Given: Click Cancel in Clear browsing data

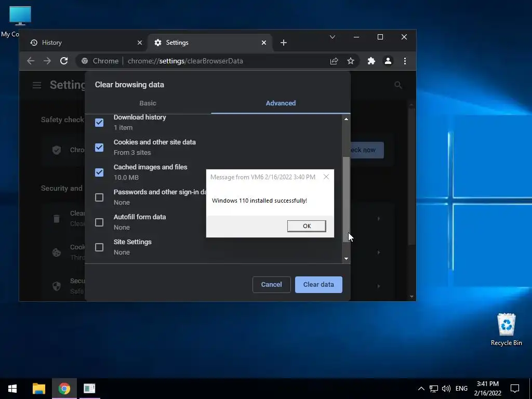Looking at the screenshot, I should point(271,284).
